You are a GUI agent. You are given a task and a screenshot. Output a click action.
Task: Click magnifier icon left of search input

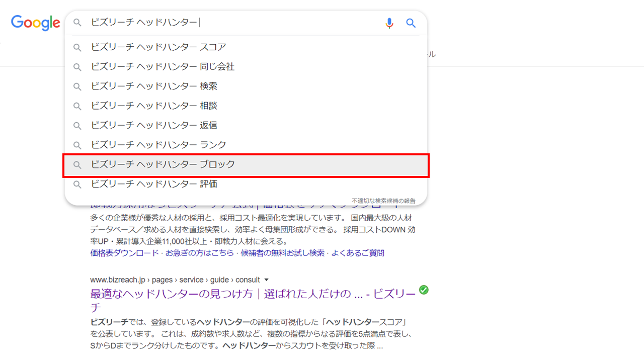[77, 23]
